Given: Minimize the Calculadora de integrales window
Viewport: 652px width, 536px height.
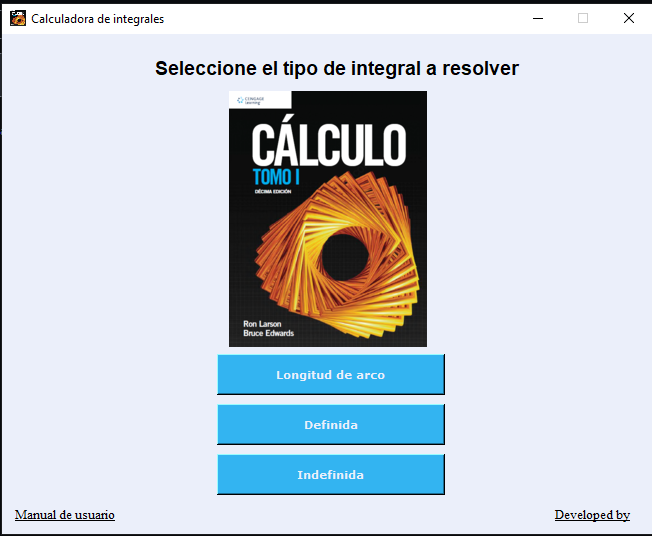Looking at the screenshot, I should 538,18.
